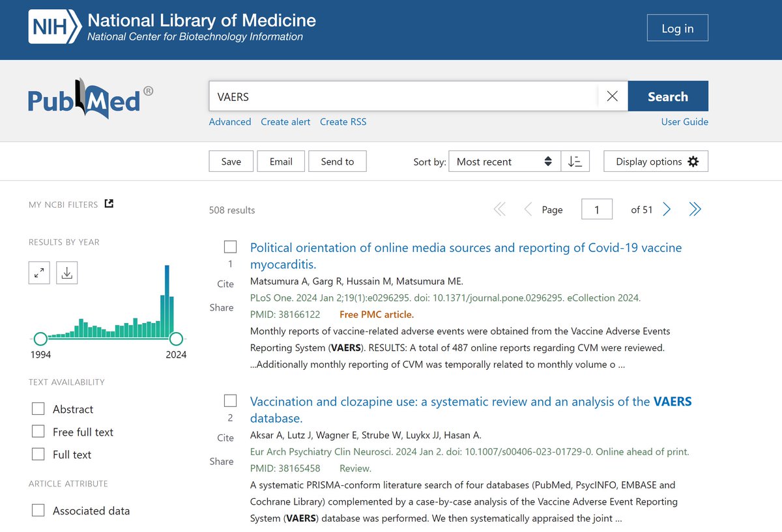Open MY NCBI FILTERS external link icon
782x532 pixels.
(x=109, y=203)
